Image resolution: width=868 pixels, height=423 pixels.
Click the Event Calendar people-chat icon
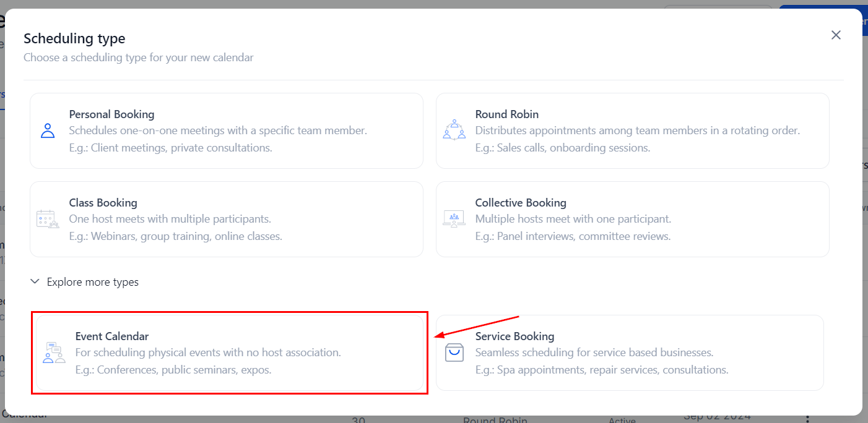[54, 352]
